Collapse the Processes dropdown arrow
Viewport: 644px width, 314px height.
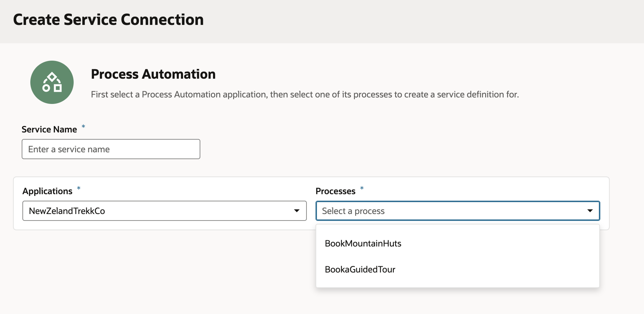(x=590, y=211)
